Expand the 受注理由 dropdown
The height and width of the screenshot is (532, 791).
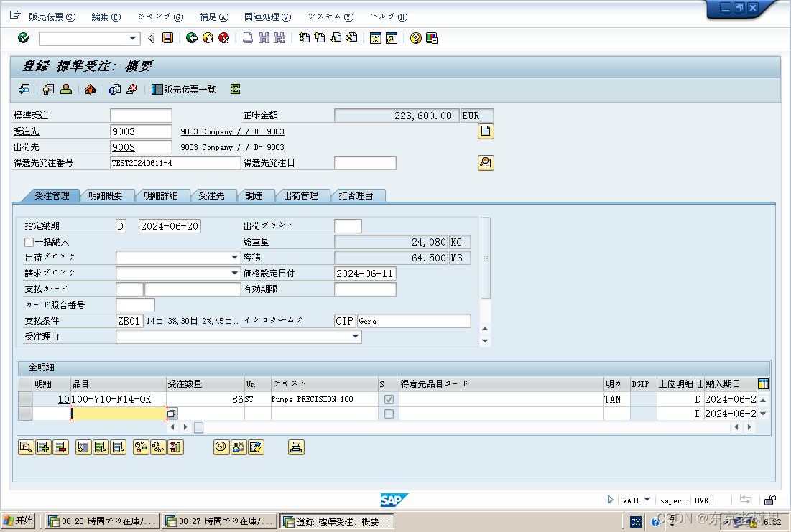[x=355, y=336]
